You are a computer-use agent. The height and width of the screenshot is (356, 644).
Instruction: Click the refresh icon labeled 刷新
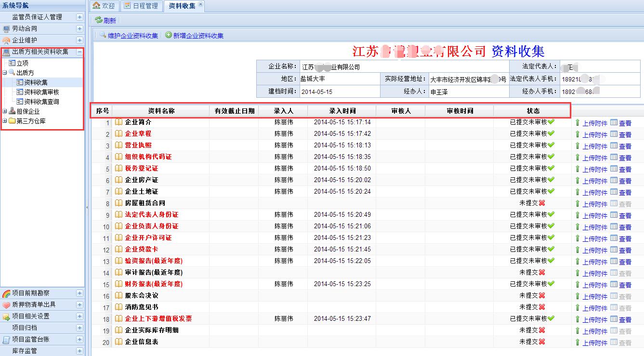tap(99, 20)
